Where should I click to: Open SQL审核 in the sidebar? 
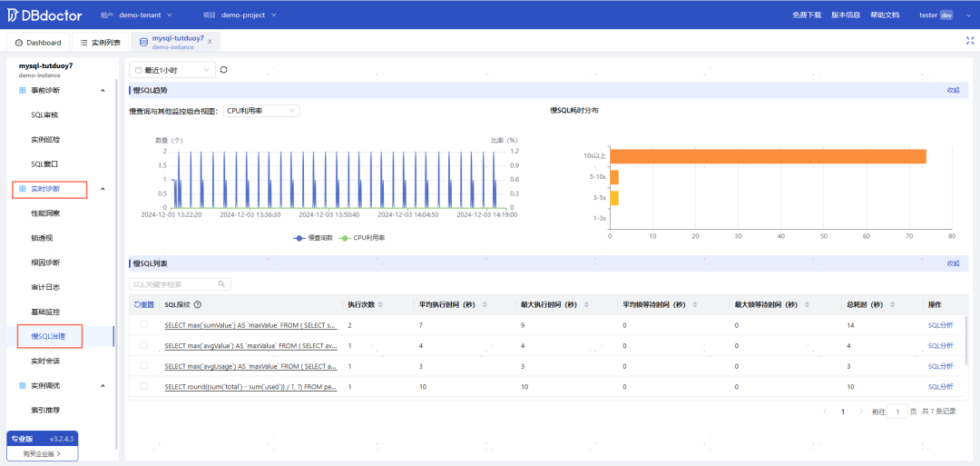[x=45, y=115]
